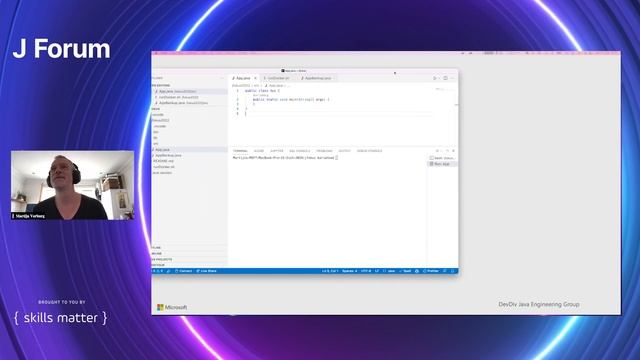Open AppBackup.java in the file tree
The image size is (640, 360).
coord(189,156)
